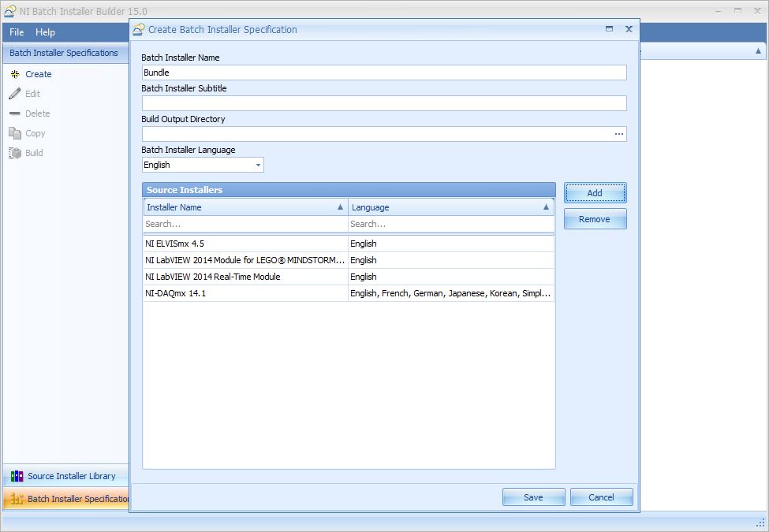Browse for Build Output Directory
The height and width of the screenshot is (532, 769).
[619, 135]
